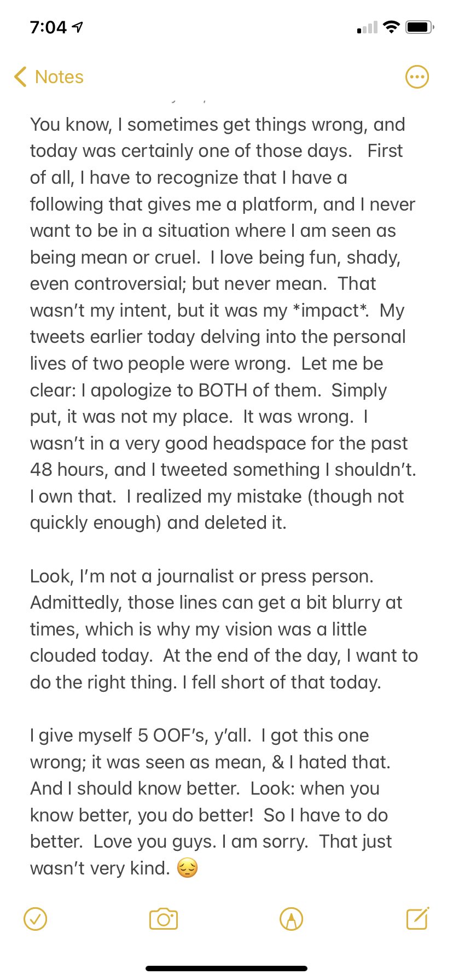The height and width of the screenshot is (980, 453).
Task: Tap the home indicator bar
Action: 226,968
